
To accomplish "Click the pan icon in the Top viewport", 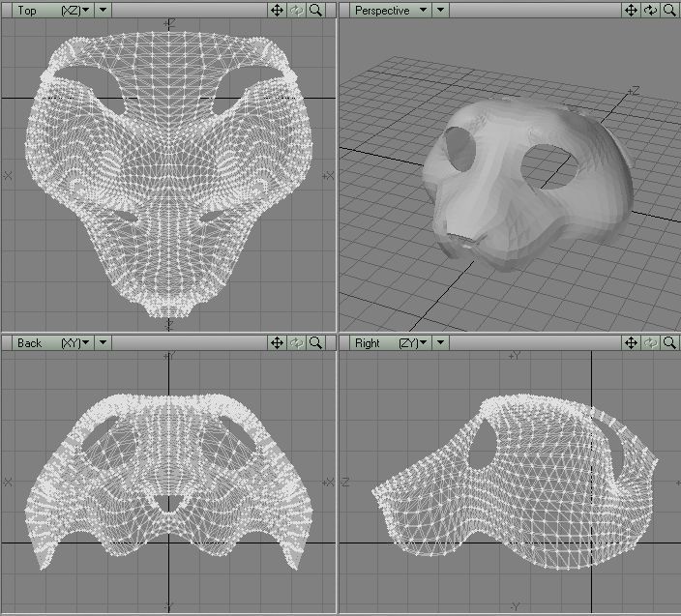I will coord(277,11).
